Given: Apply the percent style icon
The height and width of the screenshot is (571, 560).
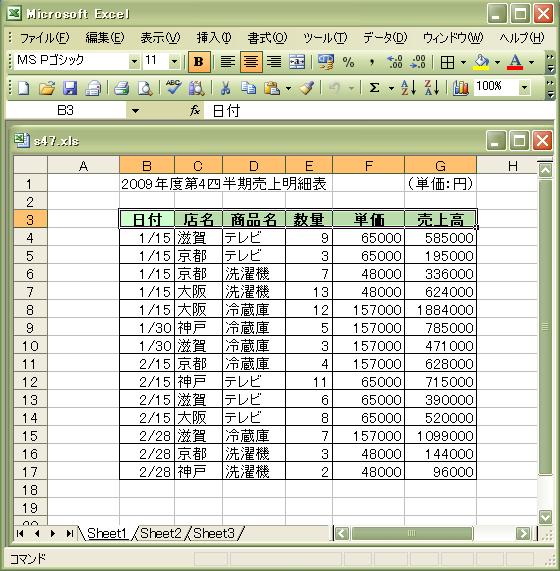Looking at the screenshot, I should [348, 62].
